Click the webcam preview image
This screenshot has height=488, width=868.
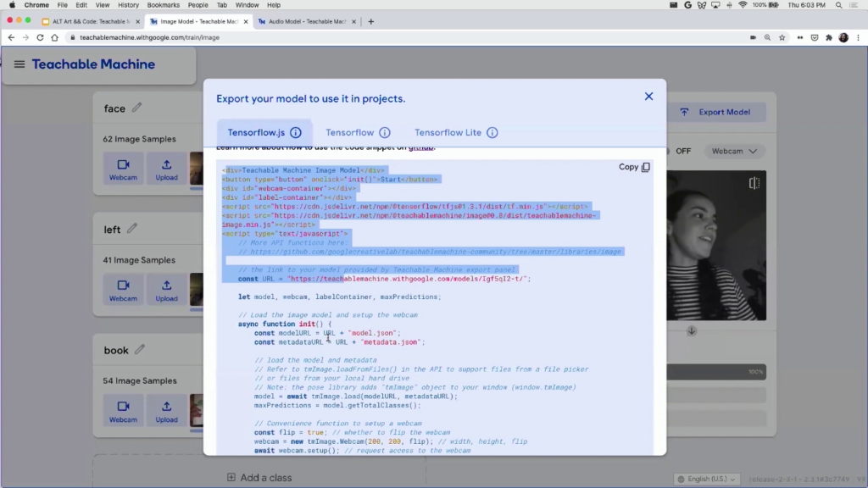click(716, 245)
